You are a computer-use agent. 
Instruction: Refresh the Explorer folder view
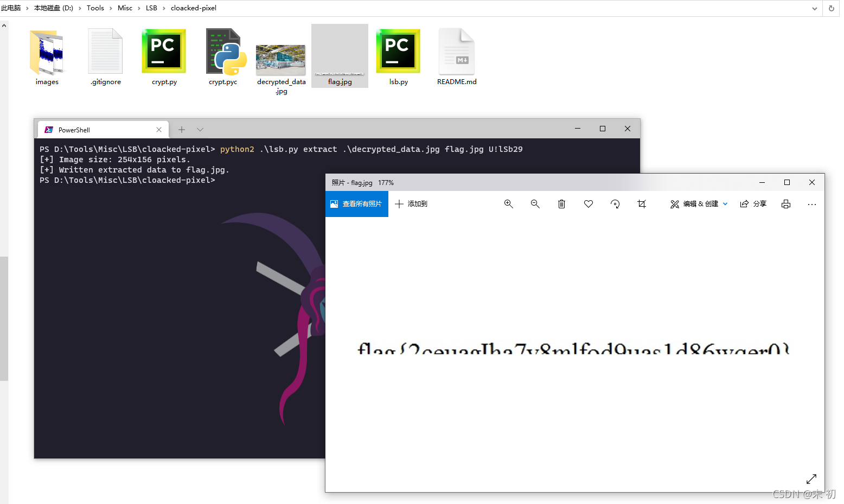point(831,8)
